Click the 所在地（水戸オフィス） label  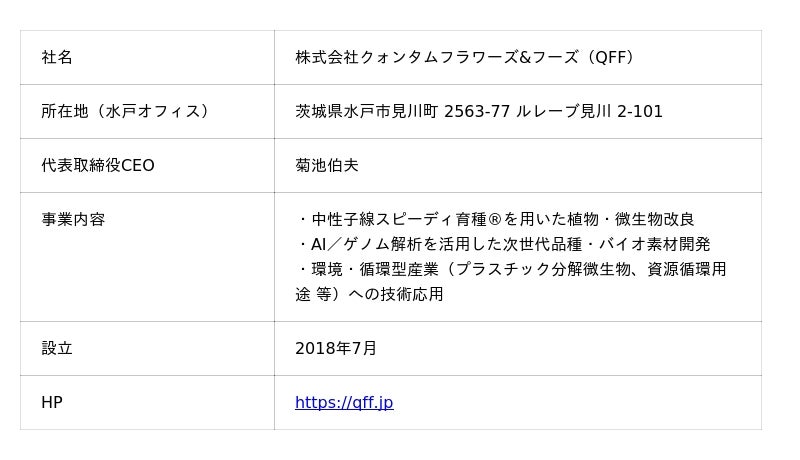pyautogui.click(x=127, y=112)
